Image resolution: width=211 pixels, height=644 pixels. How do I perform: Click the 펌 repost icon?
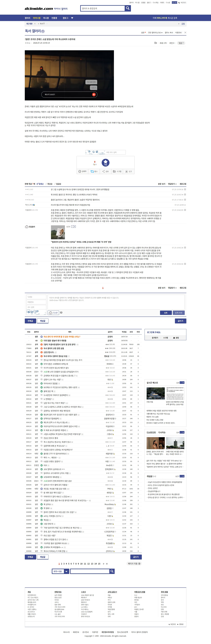coord(92,171)
